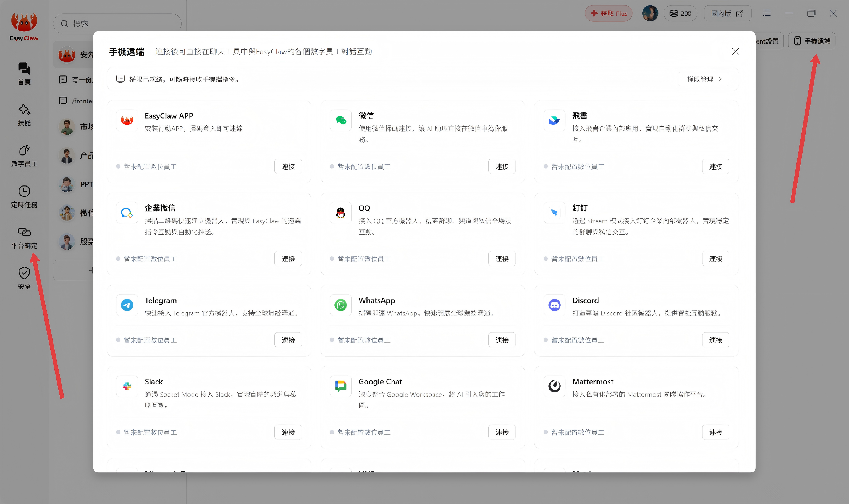Open the 國內版 external link
The height and width of the screenshot is (504, 849).
727,14
